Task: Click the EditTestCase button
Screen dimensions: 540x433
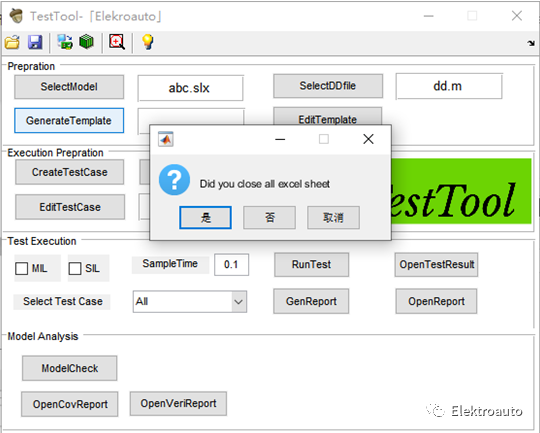Action: pyautogui.click(x=70, y=207)
